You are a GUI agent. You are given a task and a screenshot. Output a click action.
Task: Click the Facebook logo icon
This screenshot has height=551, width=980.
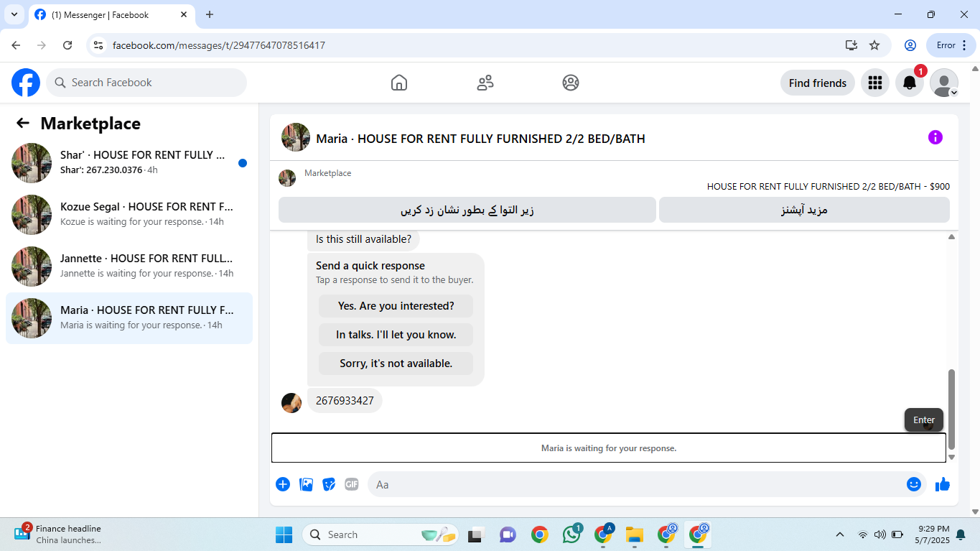(26, 83)
